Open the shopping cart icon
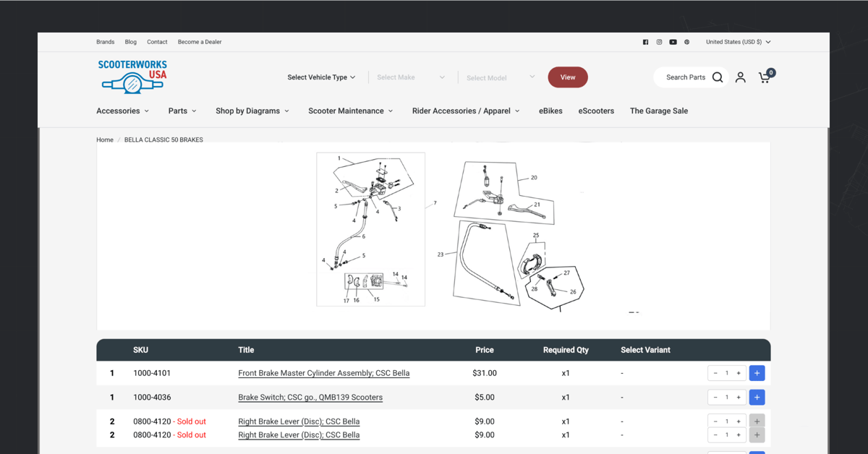Image resolution: width=868 pixels, height=454 pixels. [765, 77]
